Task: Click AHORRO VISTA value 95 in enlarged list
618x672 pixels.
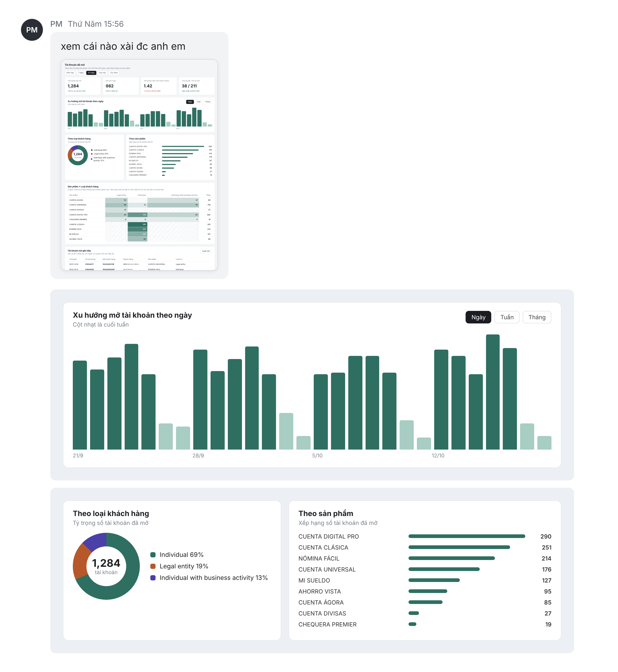Action: click(x=548, y=591)
